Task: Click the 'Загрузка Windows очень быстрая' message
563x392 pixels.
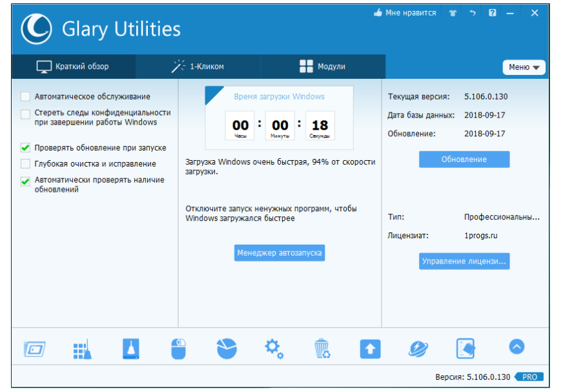Action: click(280, 167)
